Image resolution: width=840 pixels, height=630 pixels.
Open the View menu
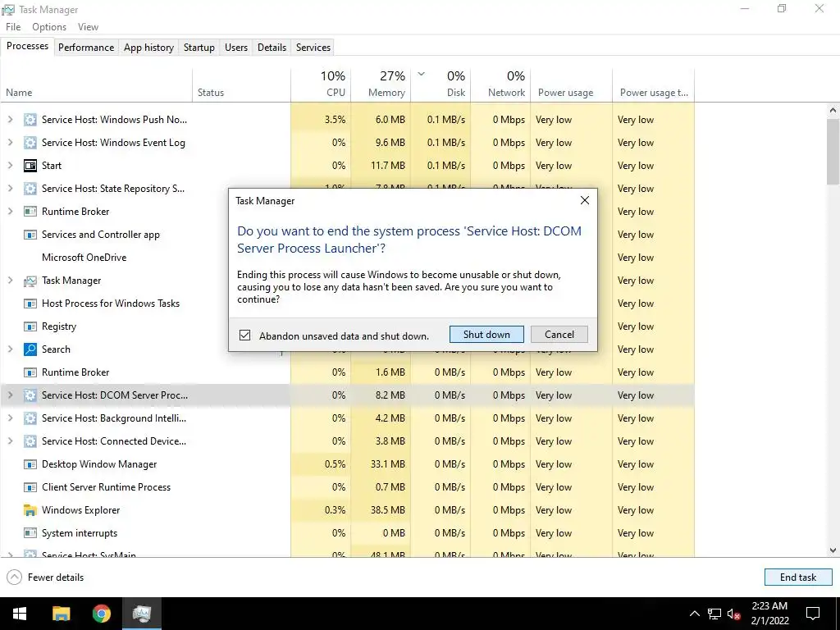click(88, 27)
